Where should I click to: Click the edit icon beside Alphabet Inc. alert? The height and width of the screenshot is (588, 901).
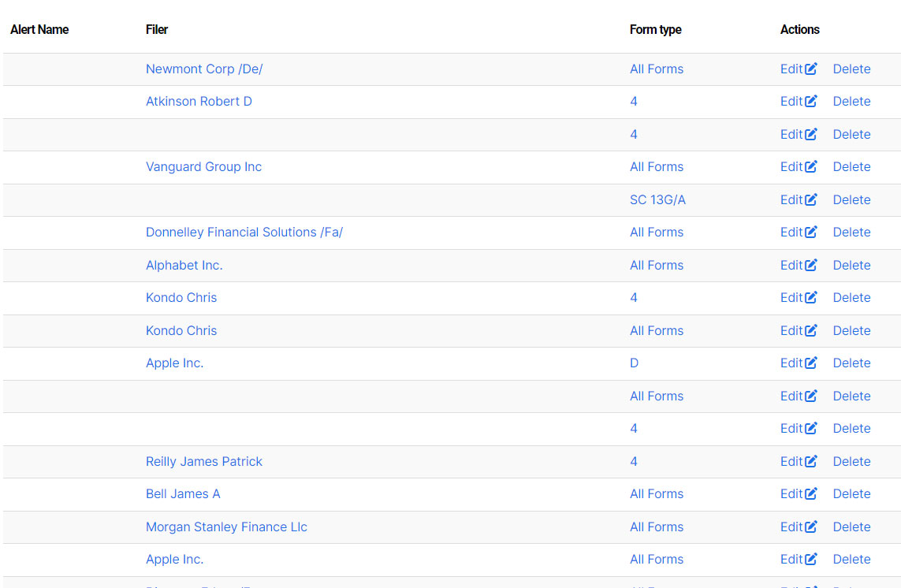[811, 265]
